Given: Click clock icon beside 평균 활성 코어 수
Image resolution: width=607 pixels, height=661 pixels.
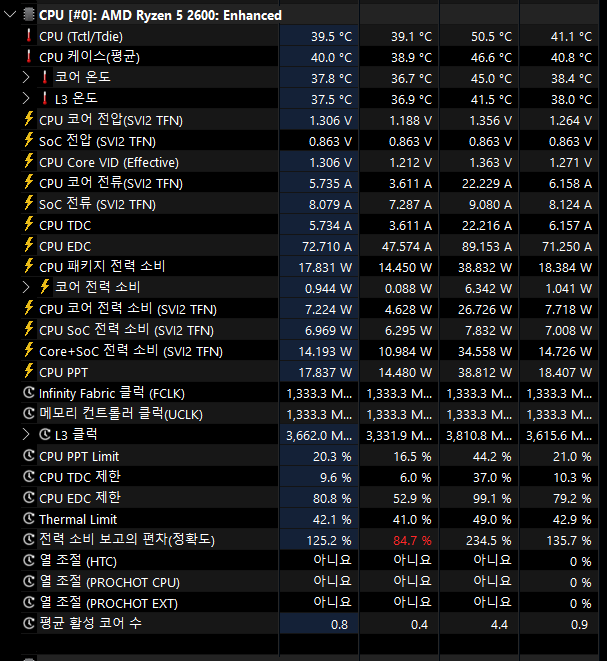Looking at the screenshot, I should [29, 623].
